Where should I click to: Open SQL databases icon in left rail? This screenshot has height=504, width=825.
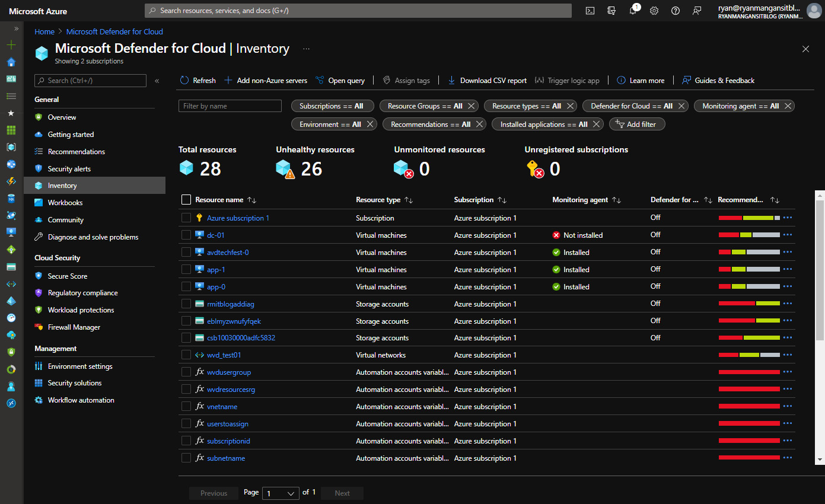pyautogui.click(x=11, y=199)
